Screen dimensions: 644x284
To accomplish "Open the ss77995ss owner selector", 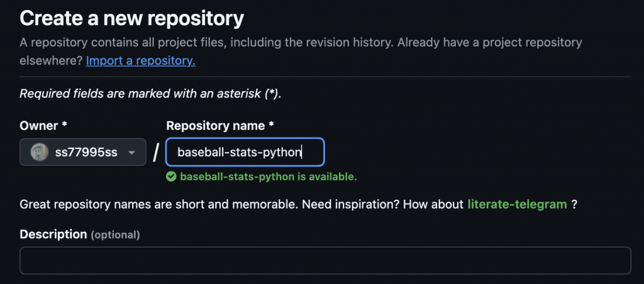I will pyautogui.click(x=83, y=153).
